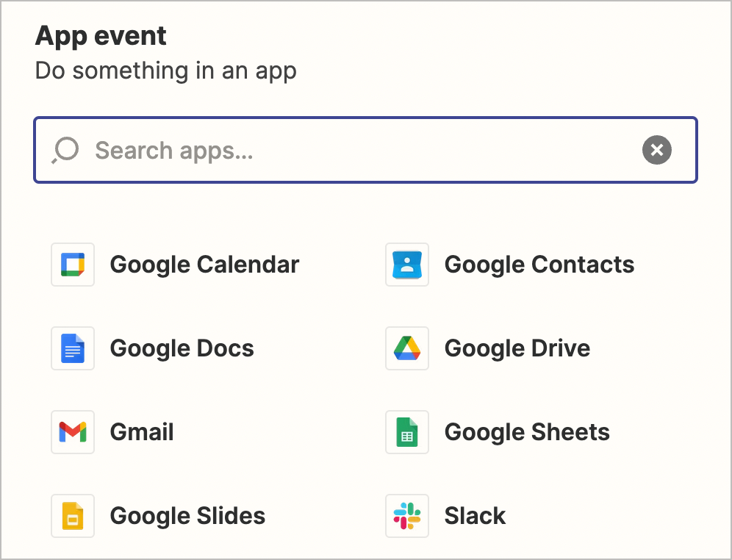Screen dimensions: 732x560
Task: Click the Google Sheets app icon
Action: click(406, 431)
